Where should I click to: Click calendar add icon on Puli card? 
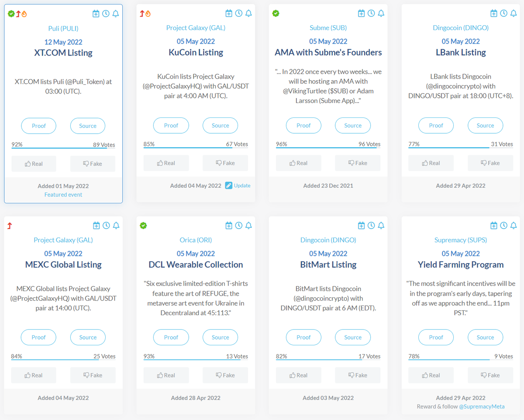pyautogui.click(x=96, y=14)
